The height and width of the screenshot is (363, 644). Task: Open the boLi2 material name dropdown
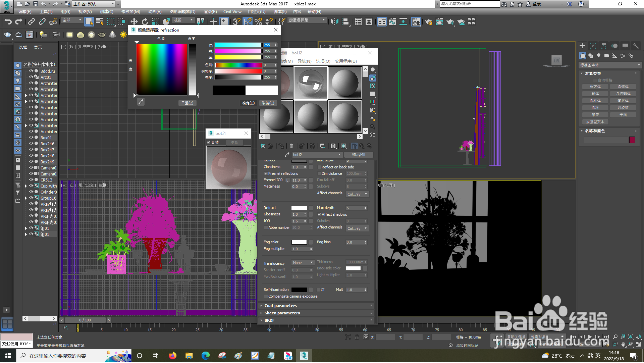(339, 155)
